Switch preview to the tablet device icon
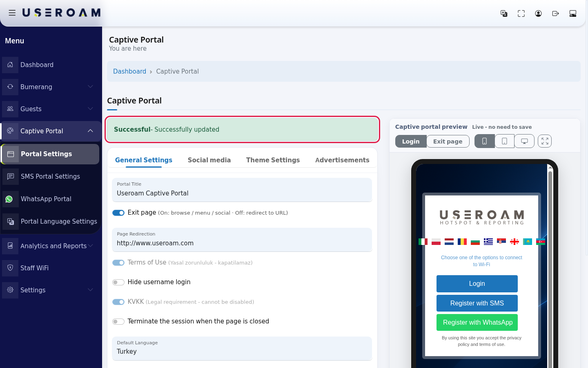Viewport: 588px width, 368px height. (505, 141)
